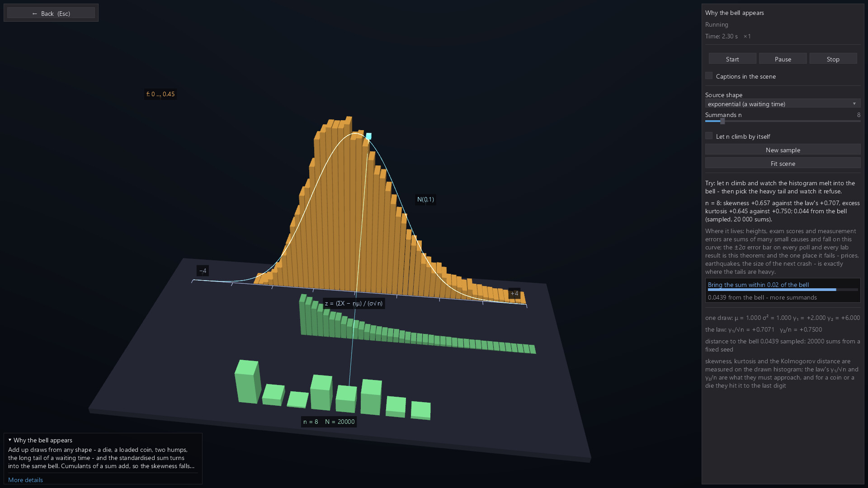Viewport: 868px width, 488px height.
Task: Click the z standardisation formula label
Action: tap(354, 303)
